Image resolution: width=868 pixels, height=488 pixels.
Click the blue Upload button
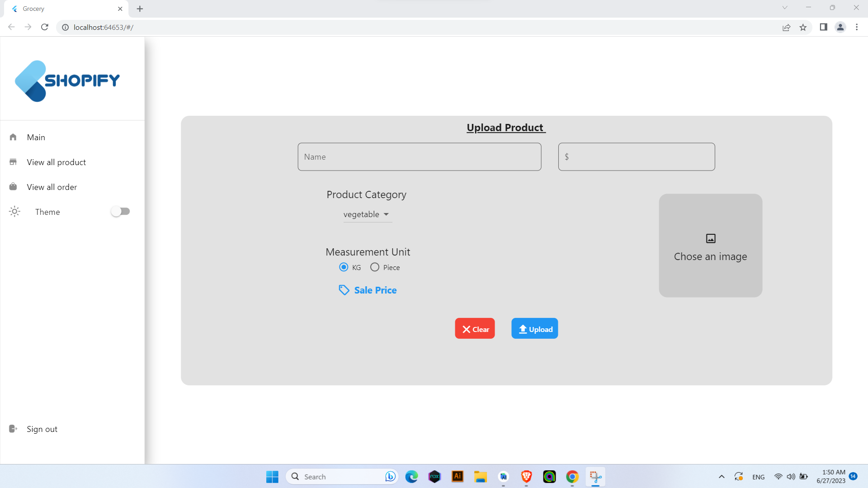click(534, 328)
